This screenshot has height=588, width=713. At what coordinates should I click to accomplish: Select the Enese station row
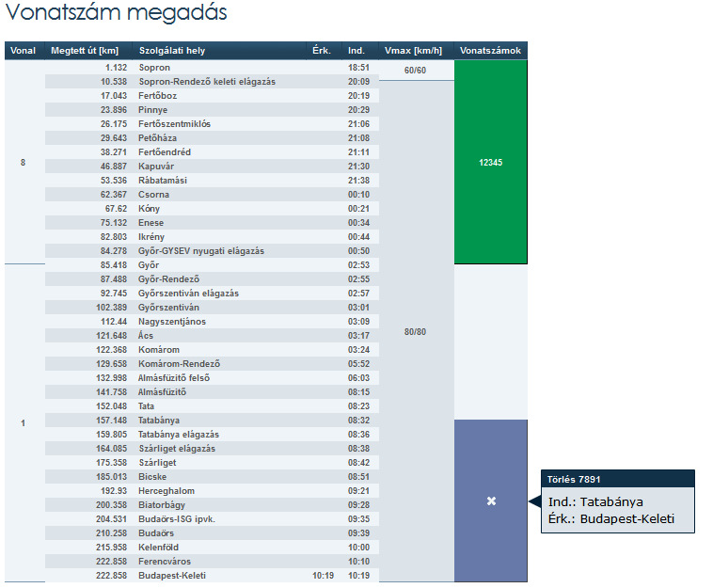(x=212, y=222)
